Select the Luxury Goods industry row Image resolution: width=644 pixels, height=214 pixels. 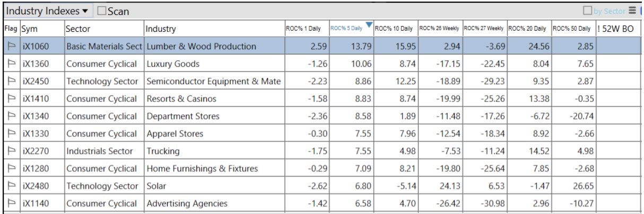pos(173,64)
